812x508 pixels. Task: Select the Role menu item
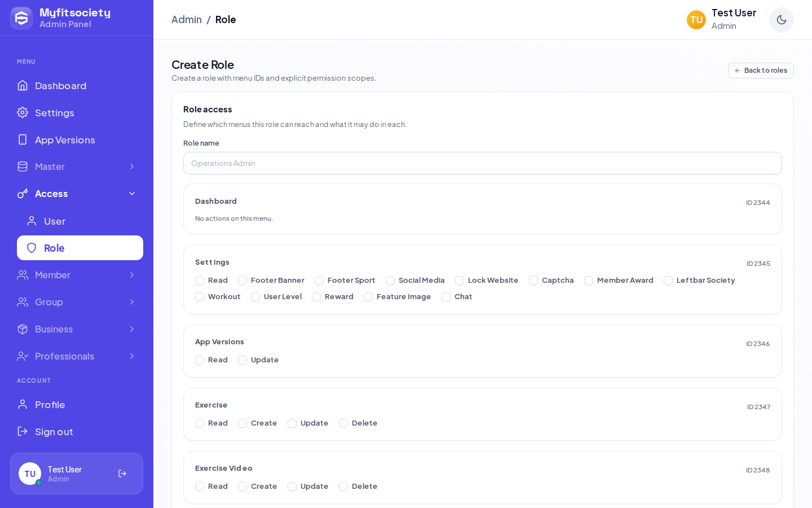coord(80,248)
